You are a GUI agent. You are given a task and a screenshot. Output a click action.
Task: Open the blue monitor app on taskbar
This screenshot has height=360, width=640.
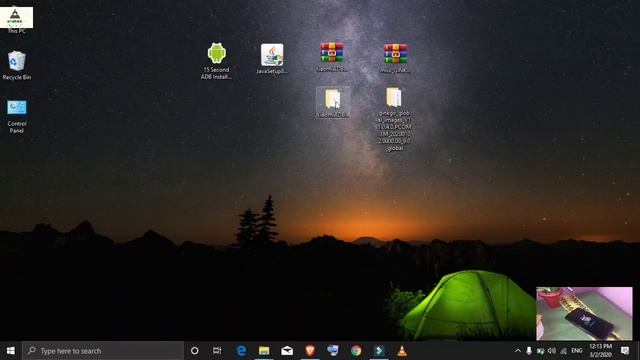click(333, 351)
